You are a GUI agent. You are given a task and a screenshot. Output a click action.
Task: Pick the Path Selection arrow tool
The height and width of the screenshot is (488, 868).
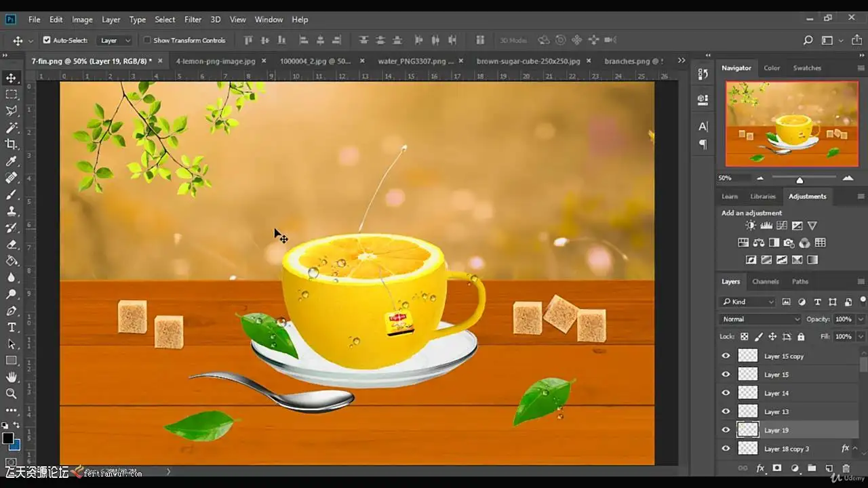(12, 344)
